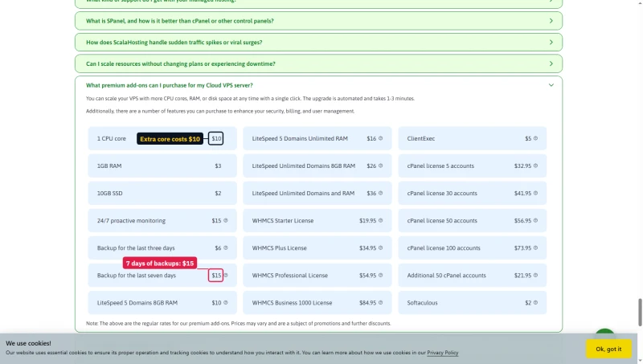Click the We use cookies! heading
Image resolution: width=643 pixels, height=364 pixels.
click(x=28, y=343)
